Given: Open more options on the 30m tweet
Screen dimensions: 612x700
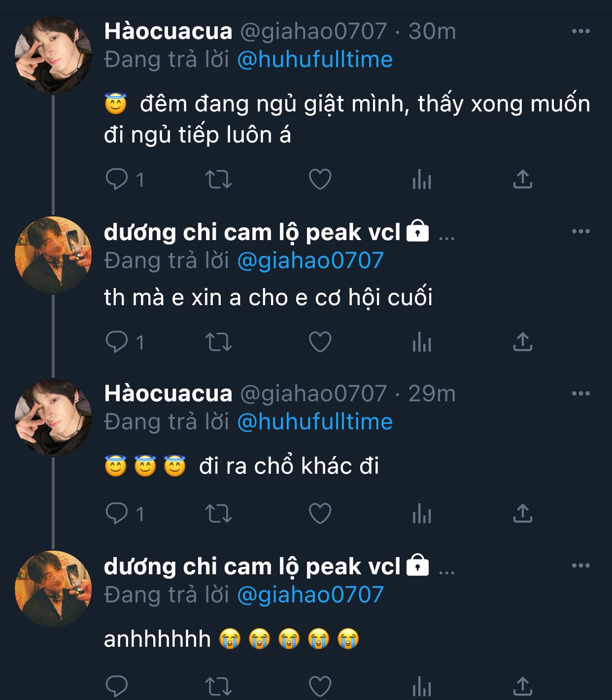Looking at the screenshot, I should click(580, 31).
